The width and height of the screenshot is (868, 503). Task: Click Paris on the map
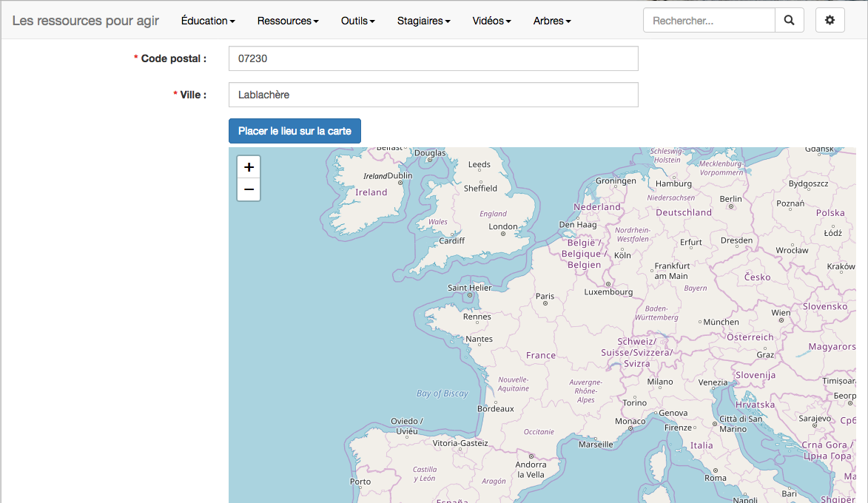(x=545, y=297)
